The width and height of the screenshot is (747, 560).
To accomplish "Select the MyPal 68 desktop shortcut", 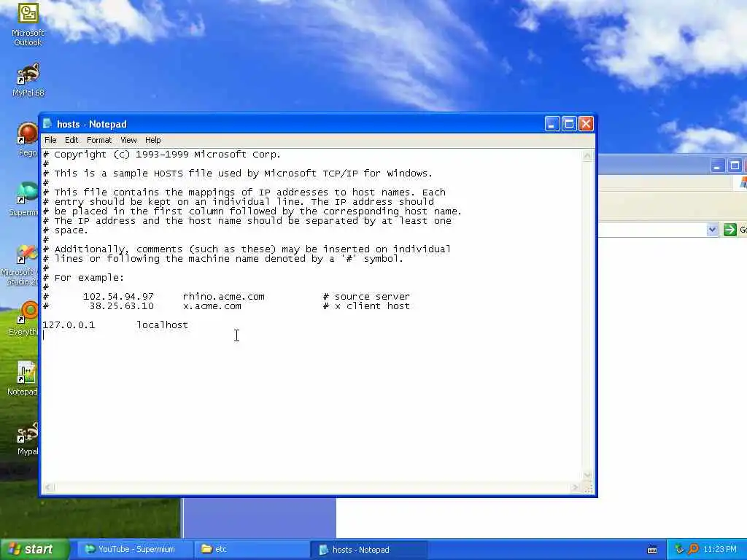I will (x=28, y=79).
